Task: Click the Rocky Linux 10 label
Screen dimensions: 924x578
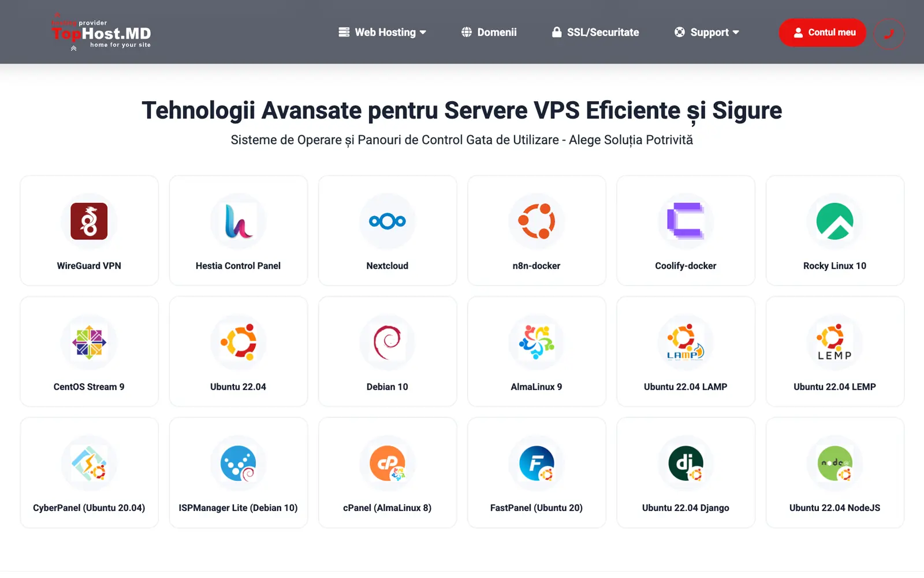Action: tap(835, 266)
